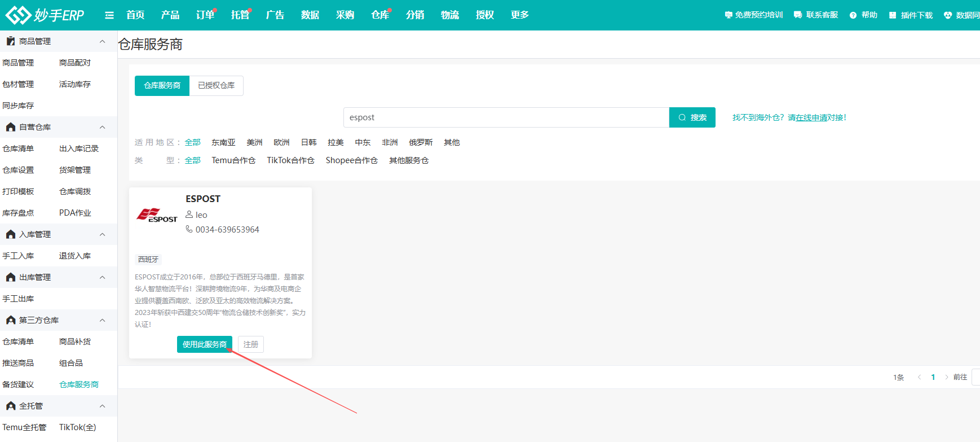980x442 pixels.
Task: Open the 在线申请 link
Action: tap(811, 117)
